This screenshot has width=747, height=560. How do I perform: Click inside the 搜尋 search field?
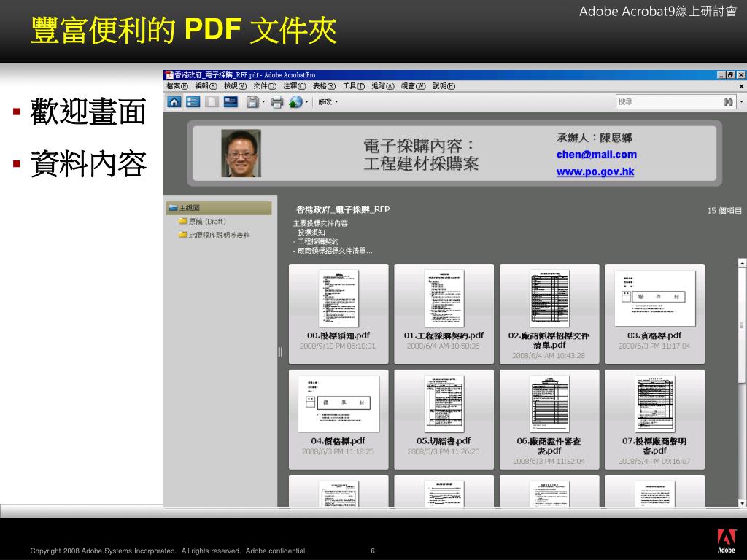click(668, 101)
